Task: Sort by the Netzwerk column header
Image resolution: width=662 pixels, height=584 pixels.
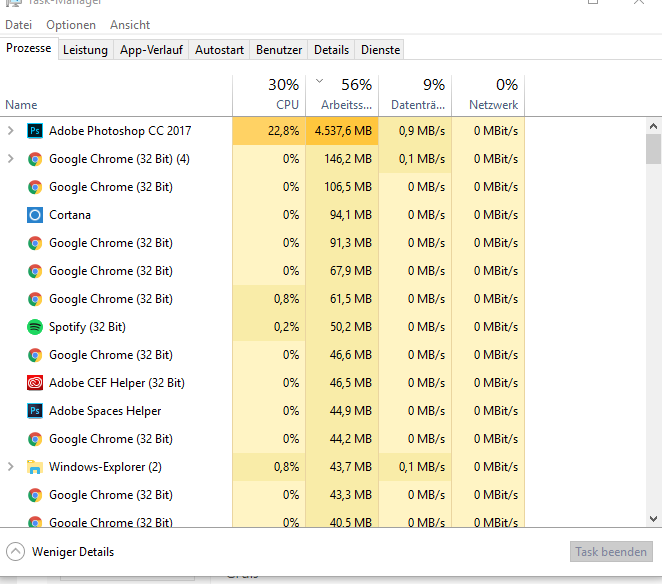Action: (488, 95)
